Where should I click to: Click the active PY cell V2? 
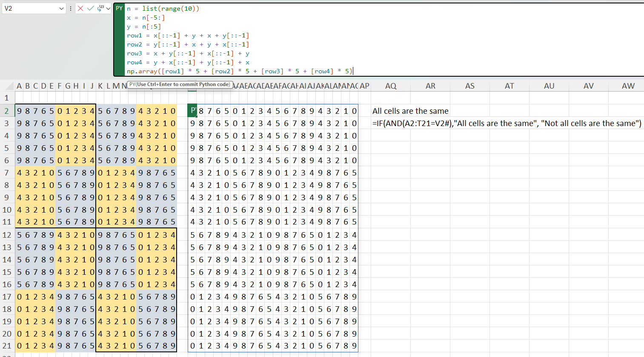click(192, 111)
